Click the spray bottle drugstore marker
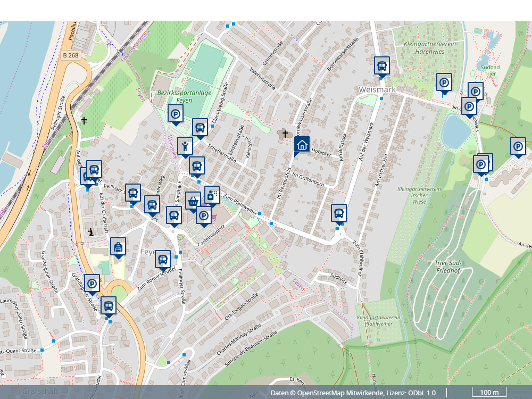 click(212, 194)
